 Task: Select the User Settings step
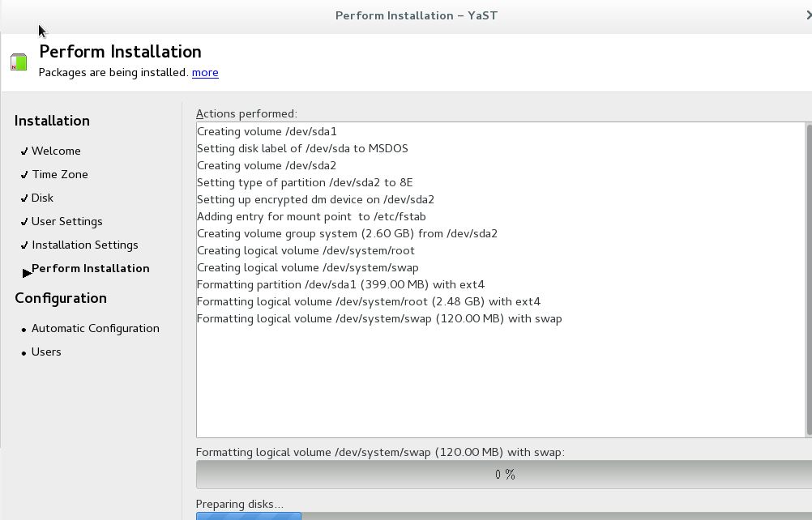[66, 221]
